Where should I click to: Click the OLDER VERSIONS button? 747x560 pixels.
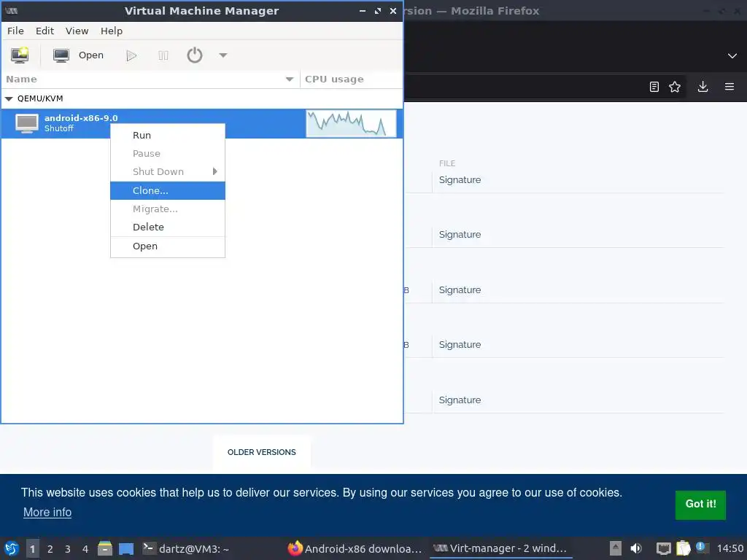coord(262,452)
